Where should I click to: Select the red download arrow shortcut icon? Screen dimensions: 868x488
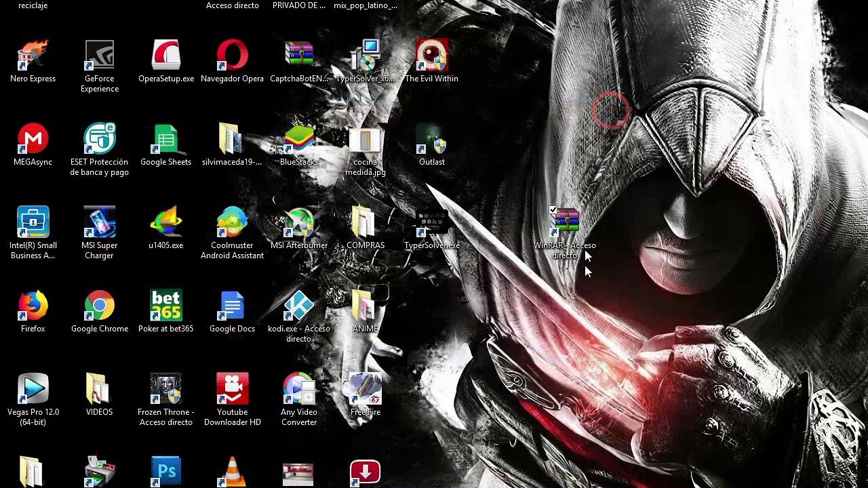click(365, 473)
